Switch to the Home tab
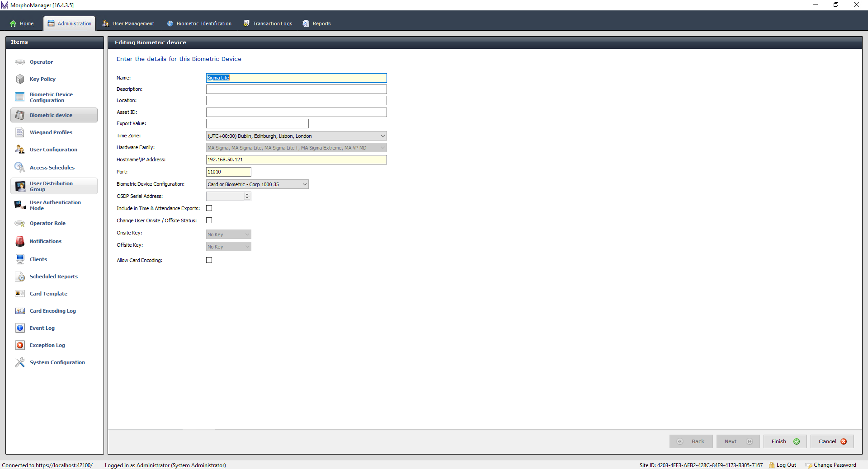Viewport: 868px width, 469px height. click(22, 23)
